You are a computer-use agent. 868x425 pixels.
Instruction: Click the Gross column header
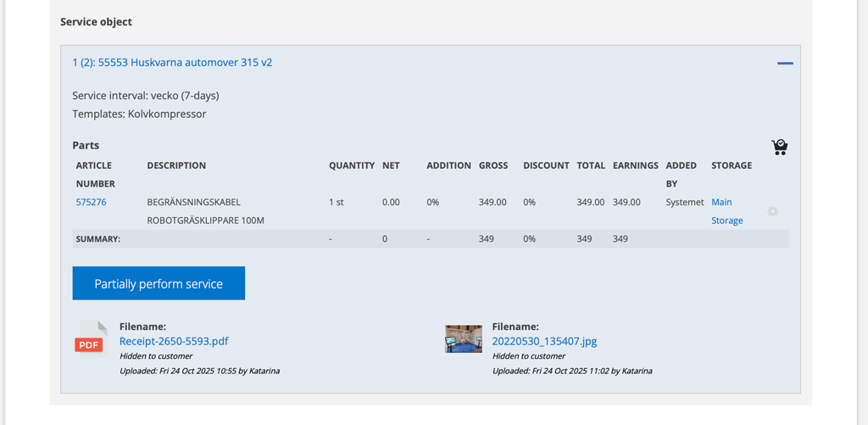coord(493,165)
